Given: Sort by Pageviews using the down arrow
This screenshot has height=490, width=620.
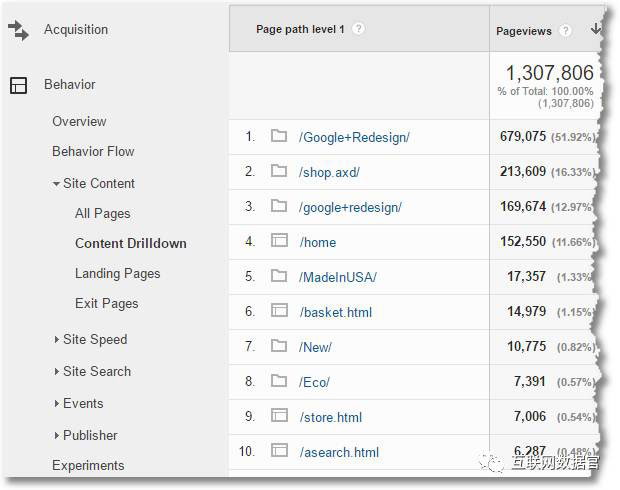Looking at the screenshot, I should pos(596,30).
